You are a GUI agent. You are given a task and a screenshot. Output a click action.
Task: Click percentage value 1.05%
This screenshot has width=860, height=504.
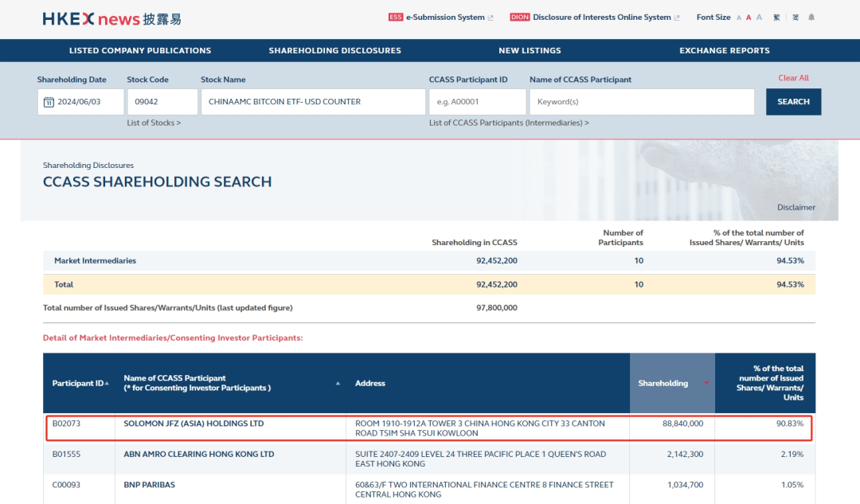(x=792, y=485)
